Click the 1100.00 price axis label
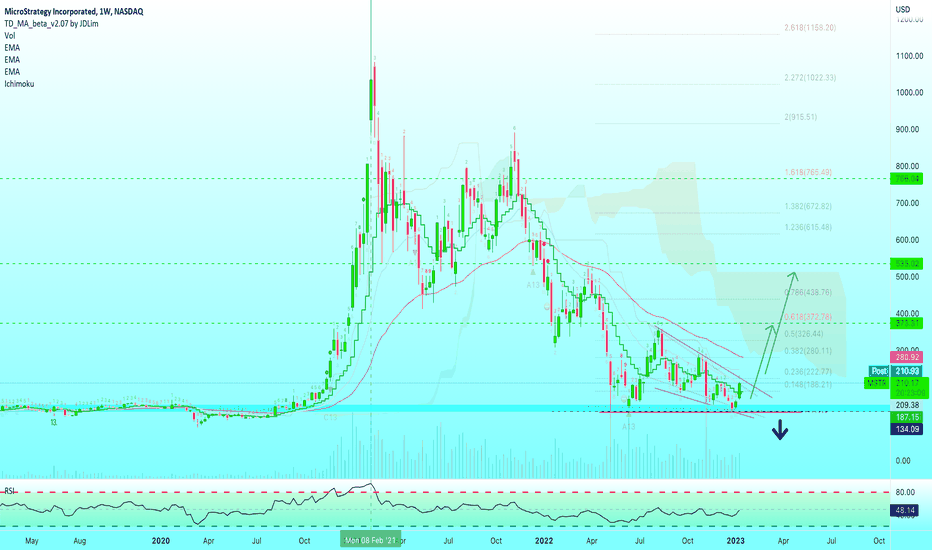The height and width of the screenshot is (550, 932). pos(909,56)
